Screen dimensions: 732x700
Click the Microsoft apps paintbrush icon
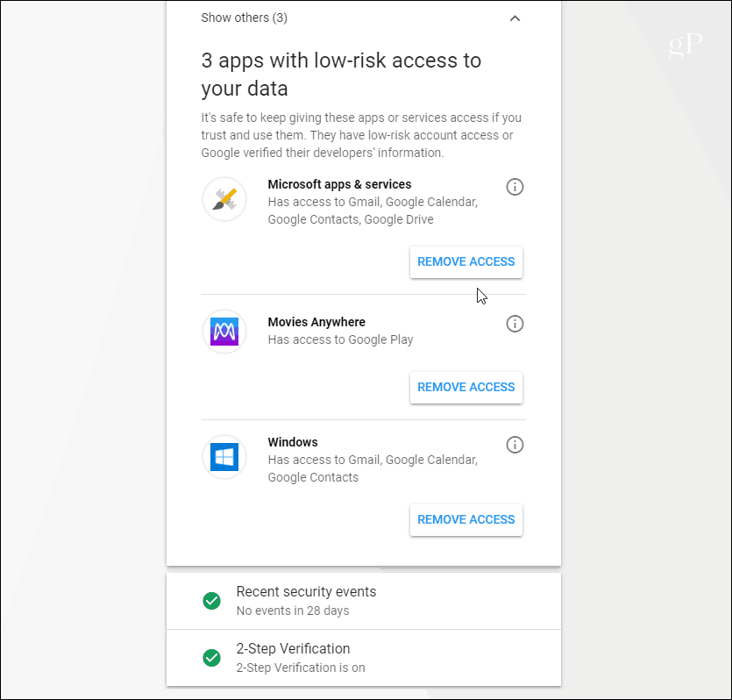point(224,199)
